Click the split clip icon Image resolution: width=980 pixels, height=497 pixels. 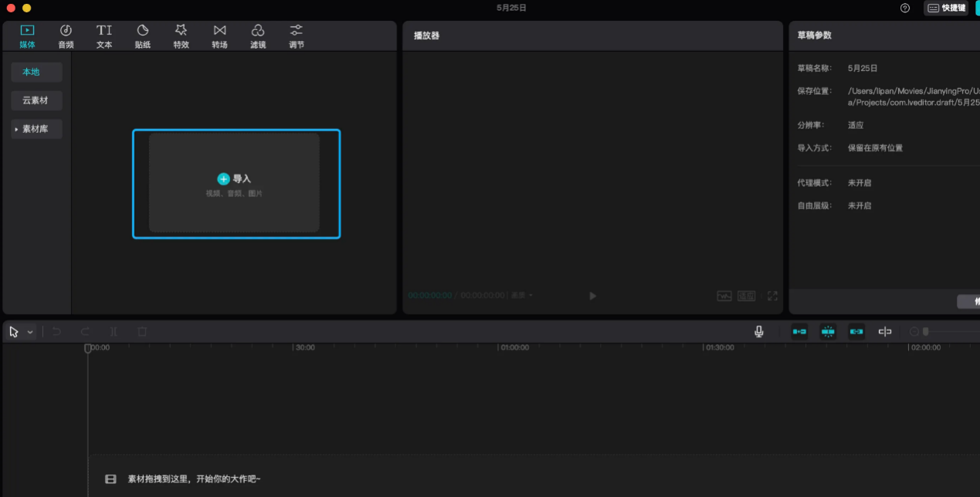tap(114, 332)
